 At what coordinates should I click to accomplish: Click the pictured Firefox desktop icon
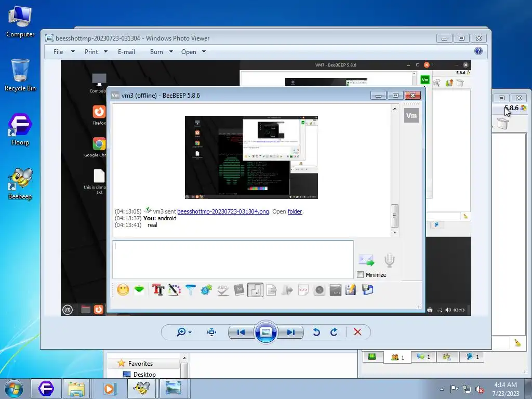pyautogui.click(x=99, y=115)
